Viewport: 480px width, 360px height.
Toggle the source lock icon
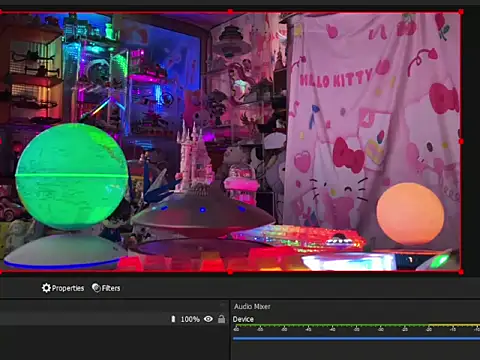pos(221,319)
